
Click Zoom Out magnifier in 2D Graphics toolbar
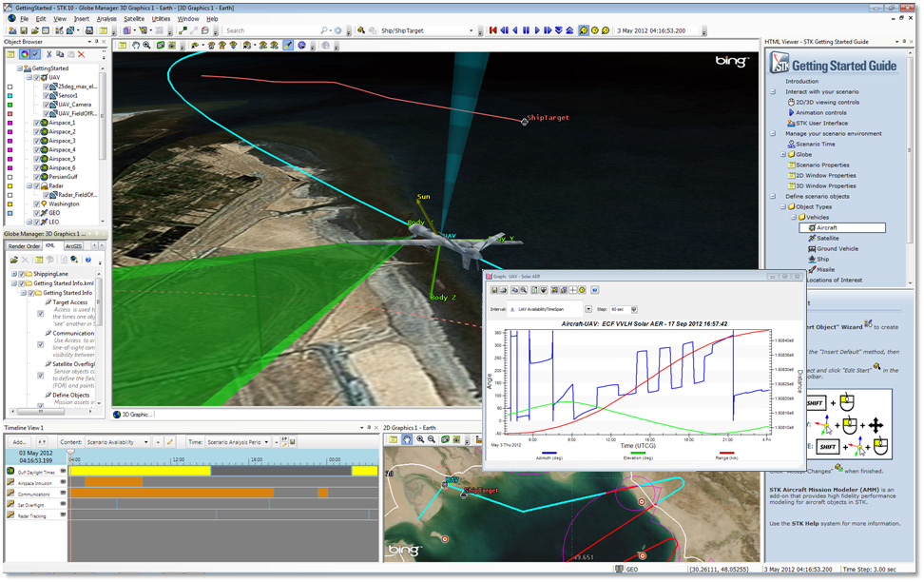(432, 439)
